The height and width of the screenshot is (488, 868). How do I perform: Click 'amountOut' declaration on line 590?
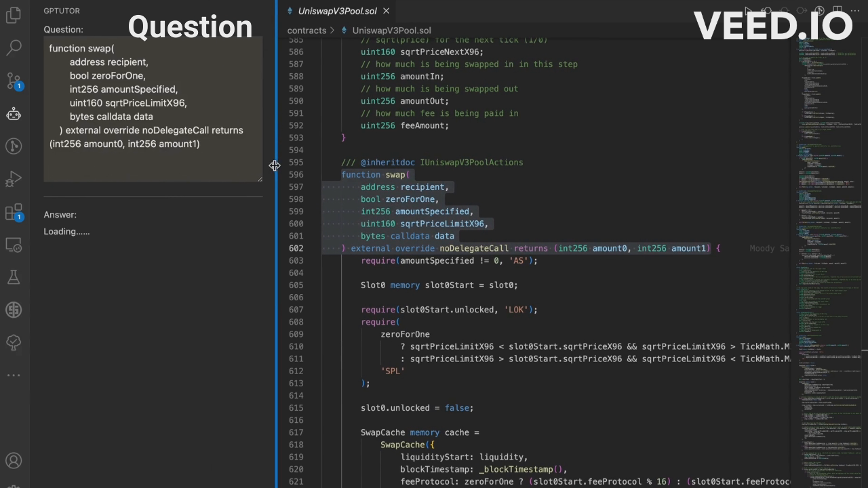click(x=422, y=101)
